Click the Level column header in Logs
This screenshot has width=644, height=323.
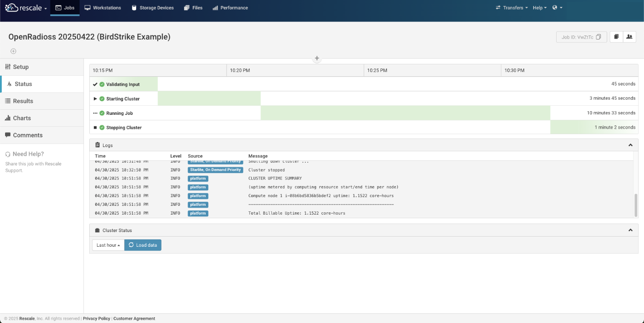(176, 156)
